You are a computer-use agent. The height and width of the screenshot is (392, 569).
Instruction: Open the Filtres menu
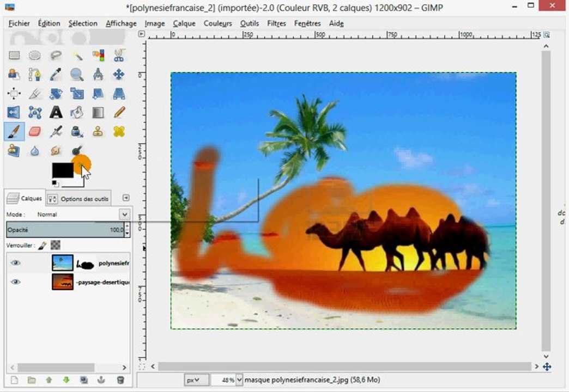(276, 23)
